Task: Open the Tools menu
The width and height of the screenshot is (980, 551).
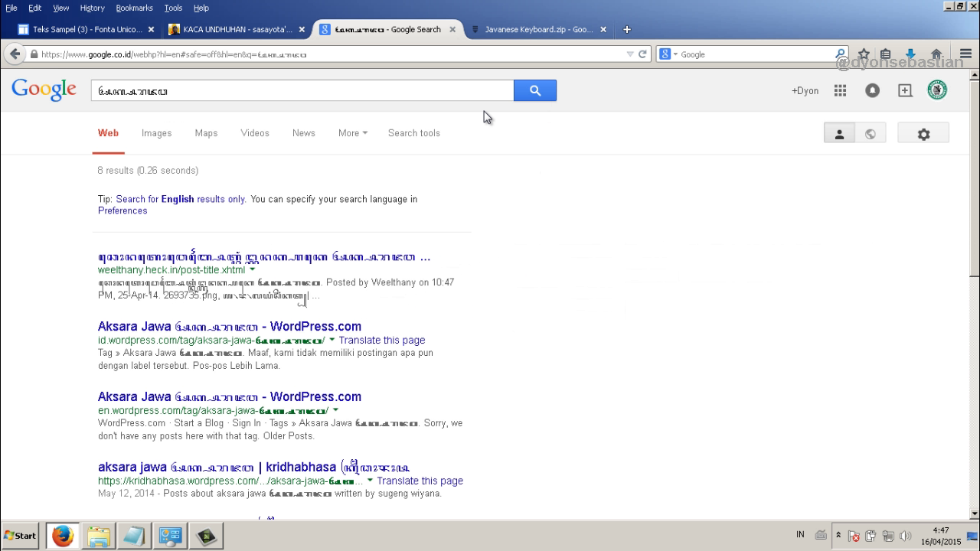Action: pos(173,8)
